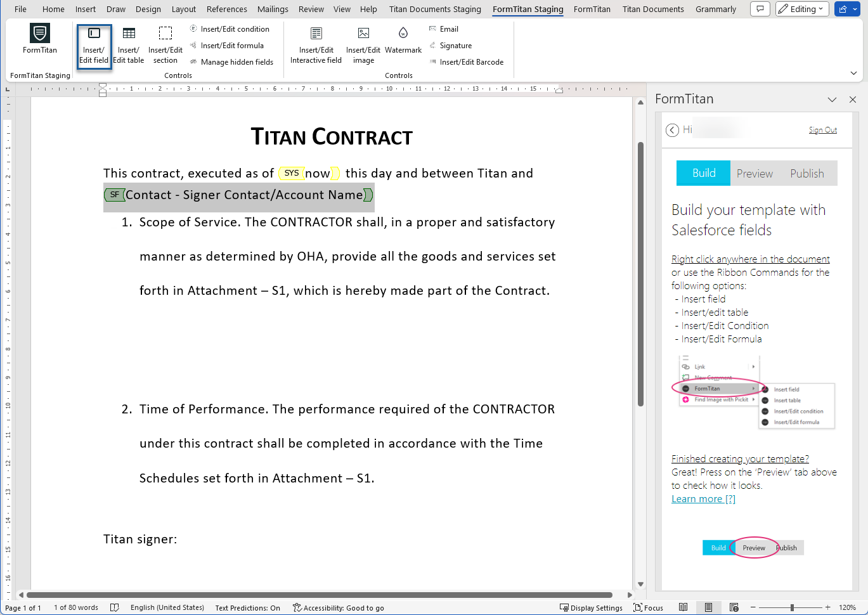Screen dimensions: 868x615
Task: Click the spelling proofing book icon
Action: click(115, 607)
